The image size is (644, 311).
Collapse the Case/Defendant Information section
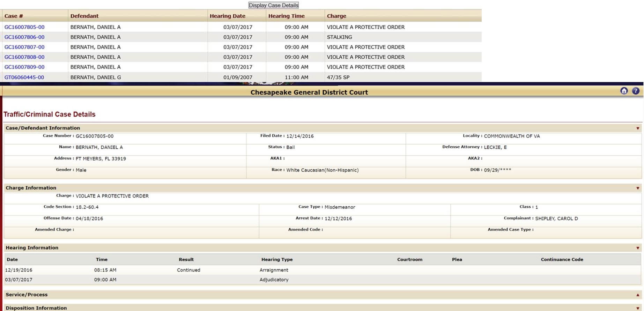(x=637, y=128)
